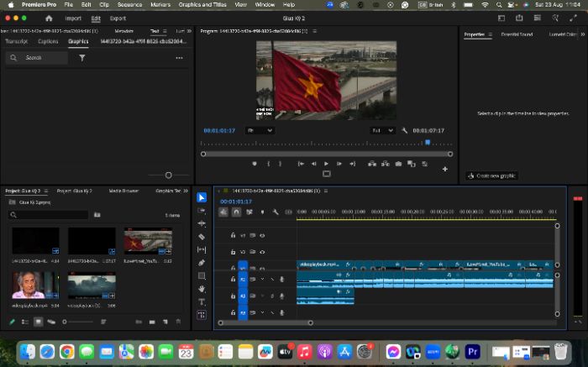Go to In point in Program monitor
Viewport: 588px width, 367px height.
point(301,164)
